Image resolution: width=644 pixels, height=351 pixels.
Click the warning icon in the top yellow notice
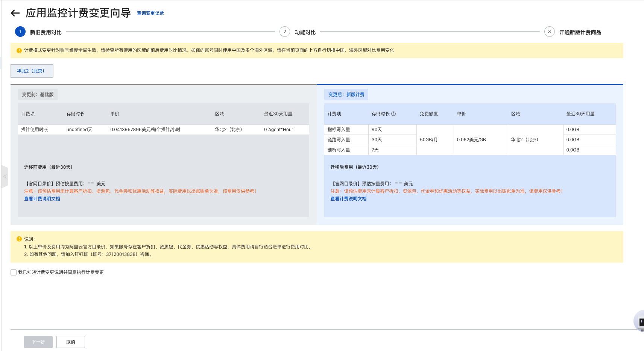(x=19, y=51)
